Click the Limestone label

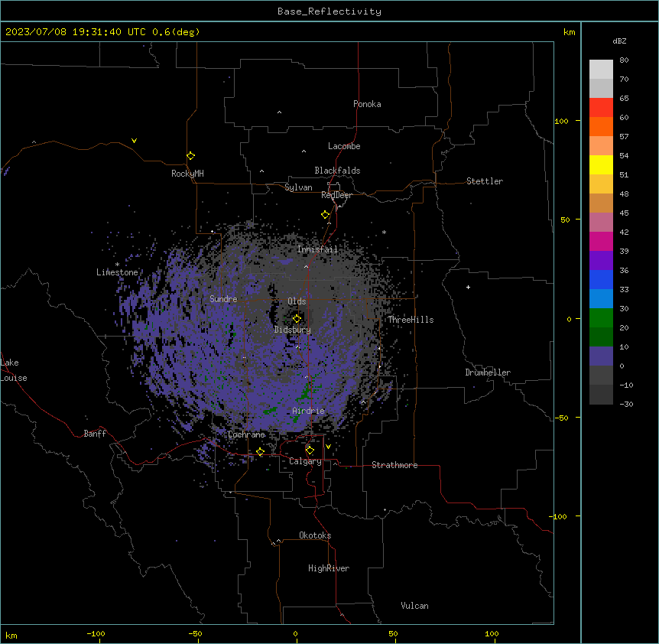pyautogui.click(x=117, y=272)
